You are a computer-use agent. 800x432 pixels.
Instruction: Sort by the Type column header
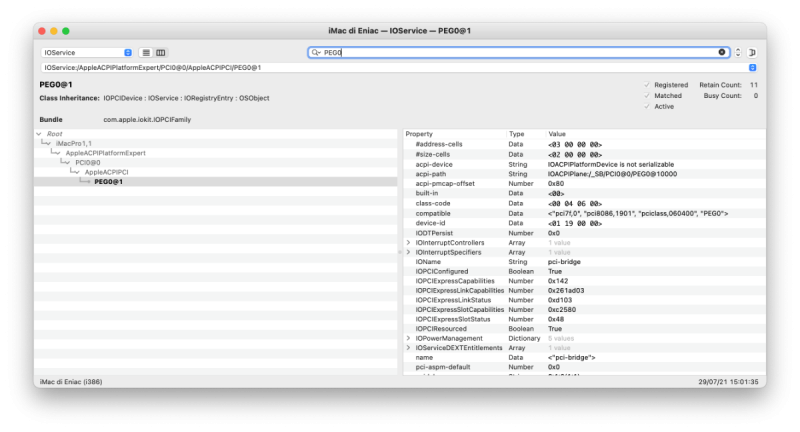click(516, 133)
